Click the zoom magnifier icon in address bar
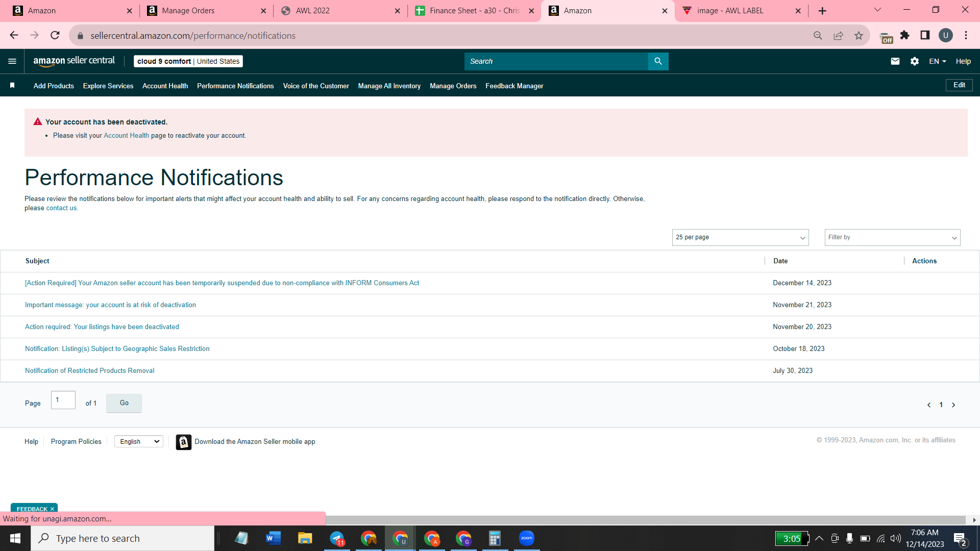The width and height of the screenshot is (980, 551). coord(818,35)
